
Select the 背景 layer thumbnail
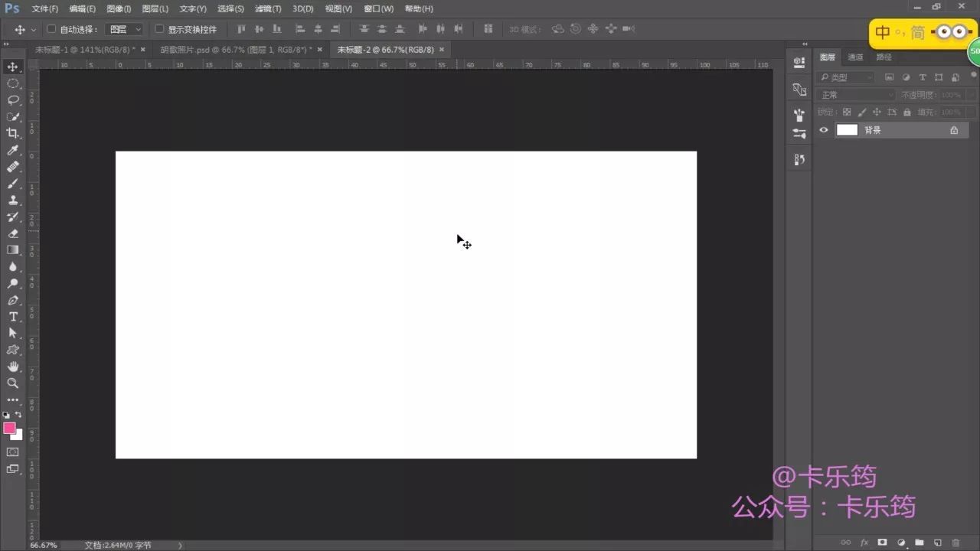[847, 130]
